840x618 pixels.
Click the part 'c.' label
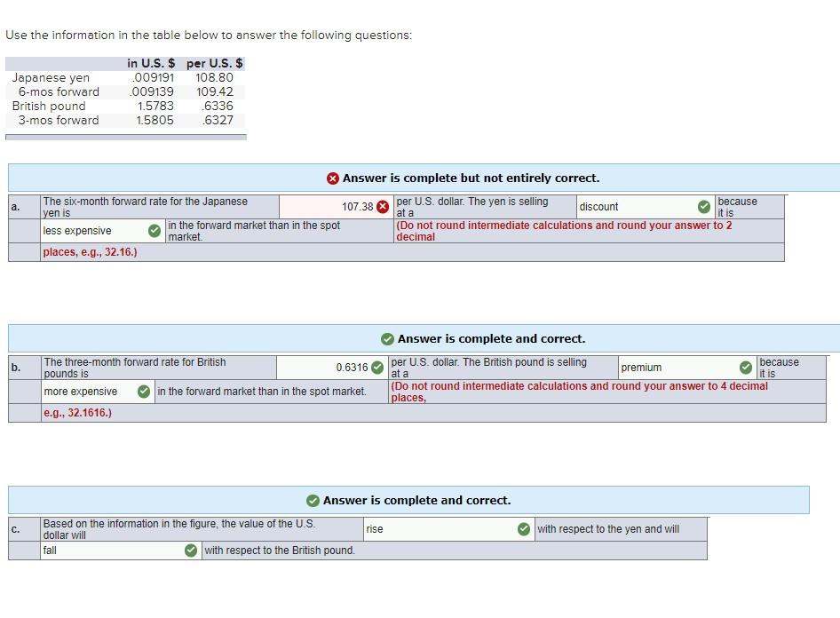15,529
